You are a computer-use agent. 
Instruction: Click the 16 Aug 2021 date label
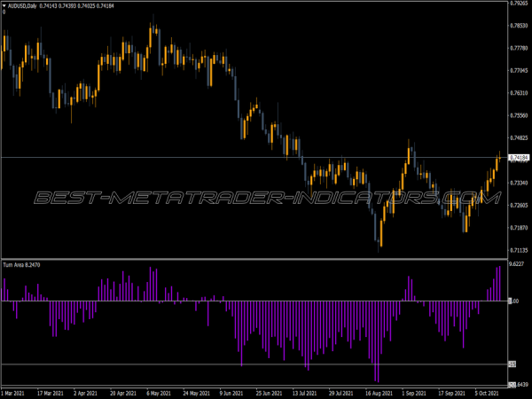[379, 394]
